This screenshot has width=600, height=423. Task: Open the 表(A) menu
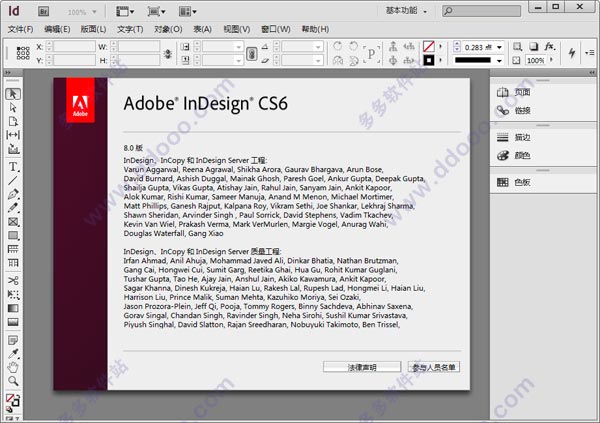[202, 29]
